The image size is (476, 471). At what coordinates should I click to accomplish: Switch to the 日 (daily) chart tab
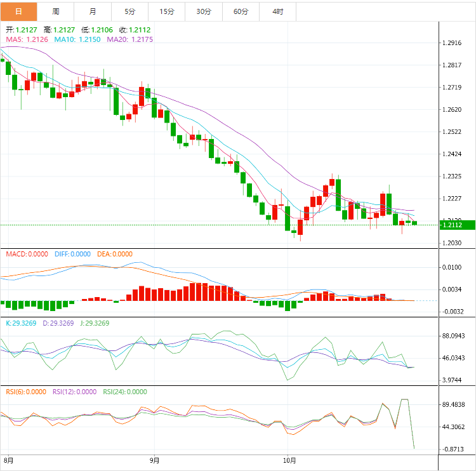pos(18,11)
